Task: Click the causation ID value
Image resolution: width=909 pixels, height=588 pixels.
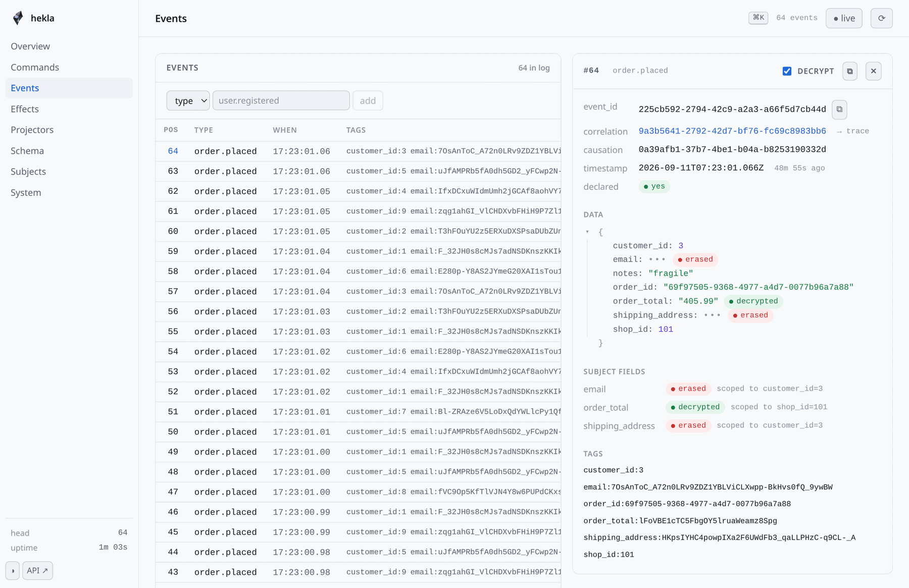Action: [732, 149]
